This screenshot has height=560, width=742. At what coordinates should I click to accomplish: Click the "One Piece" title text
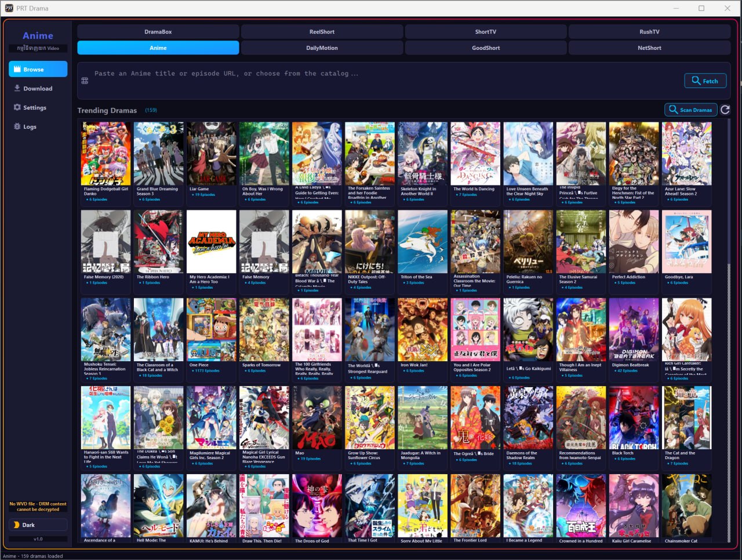coord(199,365)
